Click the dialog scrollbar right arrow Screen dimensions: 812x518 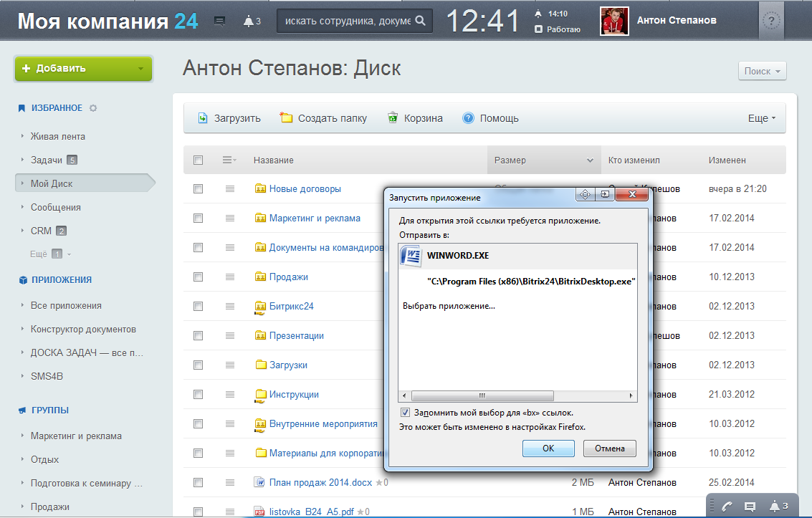(x=631, y=396)
